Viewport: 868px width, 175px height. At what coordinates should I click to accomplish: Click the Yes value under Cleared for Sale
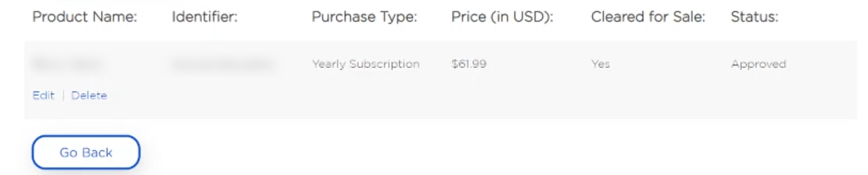[x=600, y=64]
